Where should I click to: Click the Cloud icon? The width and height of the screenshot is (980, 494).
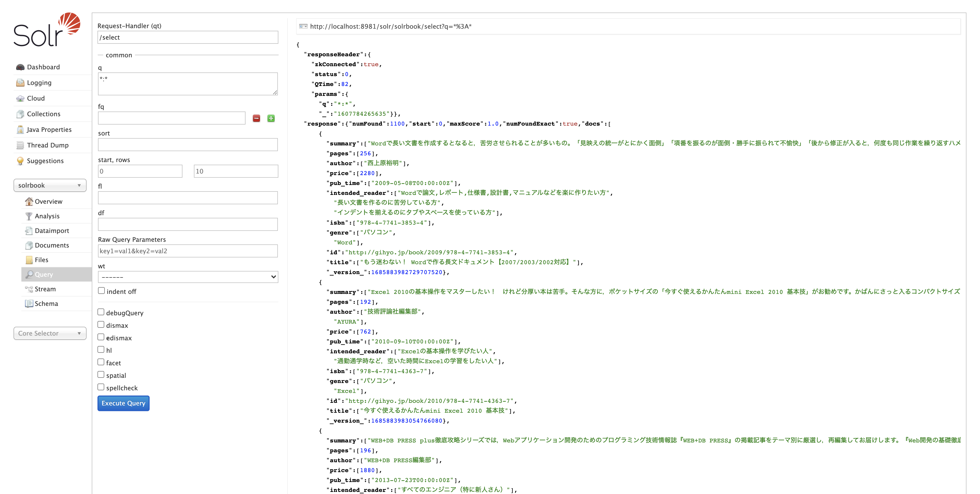[x=20, y=98]
